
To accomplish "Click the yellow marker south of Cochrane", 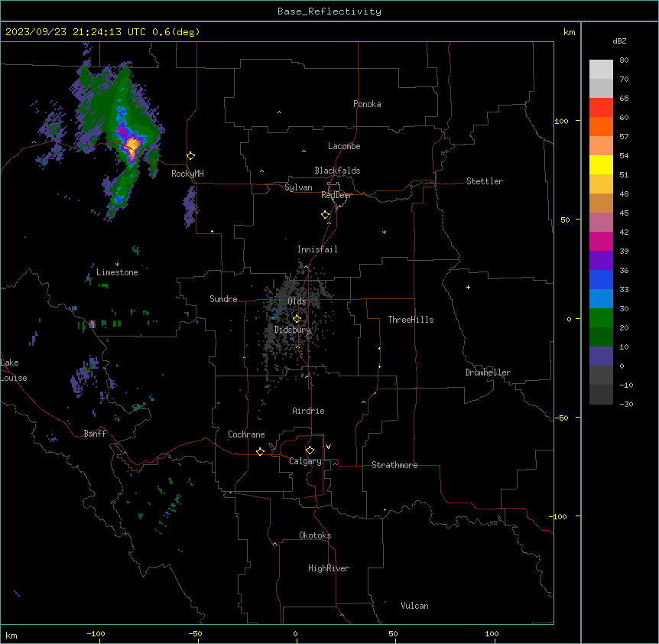I will pos(260,451).
